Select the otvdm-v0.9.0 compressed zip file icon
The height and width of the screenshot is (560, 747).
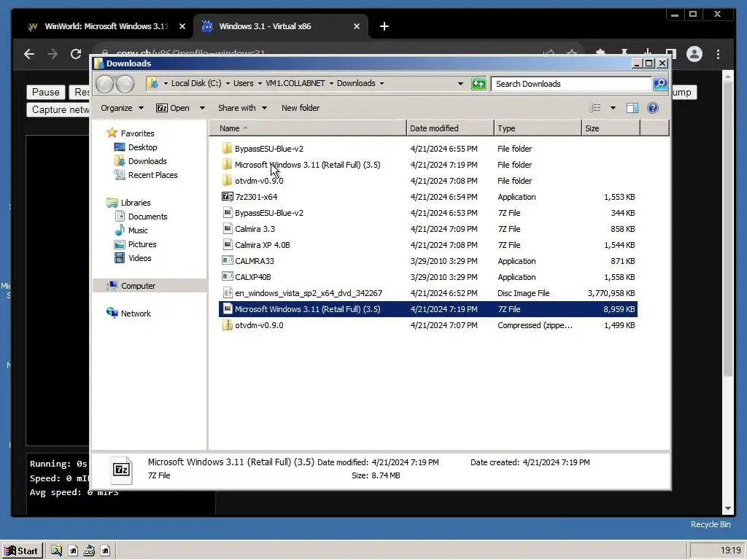[228, 325]
